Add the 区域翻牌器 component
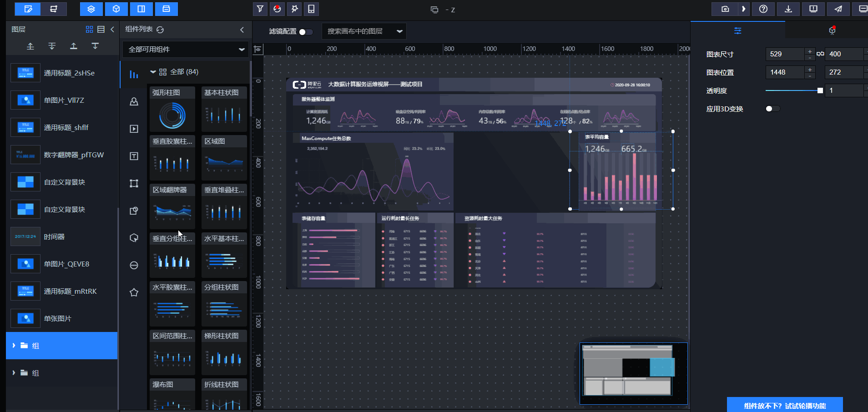This screenshot has height=412, width=868. point(172,206)
